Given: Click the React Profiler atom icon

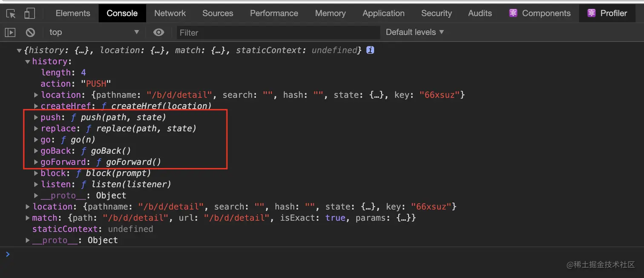Looking at the screenshot, I should (x=591, y=13).
